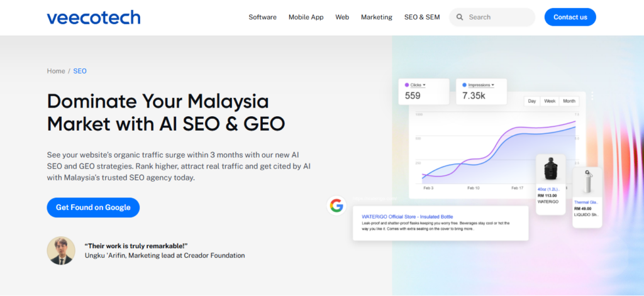Click Ungku 'Arifin's avatar photo
This screenshot has width=644, height=296.
click(x=61, y=250)
